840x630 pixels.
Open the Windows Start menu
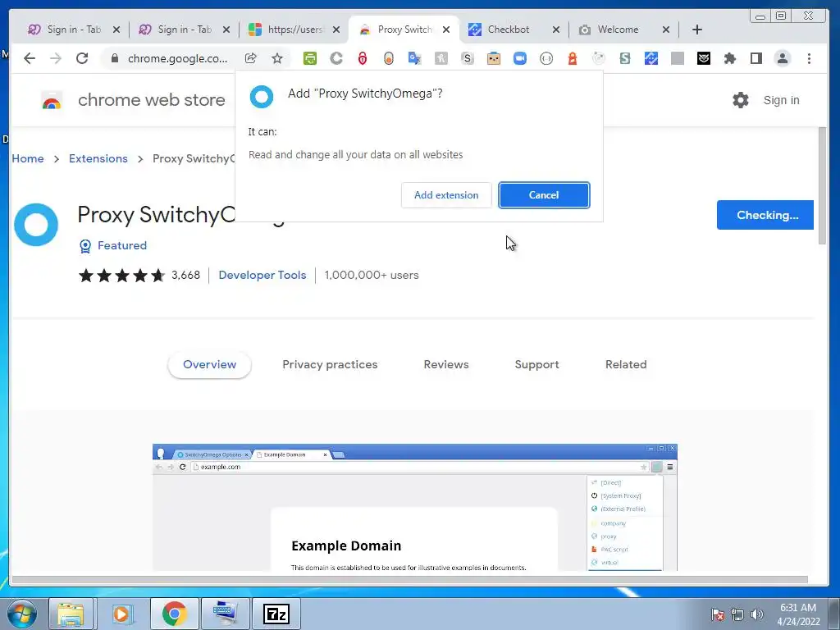pyautogui.click(x=21, y=614)
